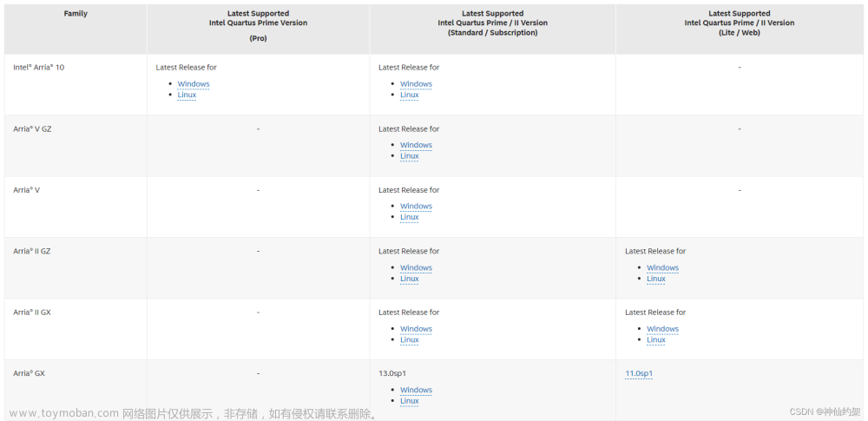Open Linux link for Arria II GX Lite
Image resolution: width=868 pixels, height=421 pixels.
(x=656, y=339)
